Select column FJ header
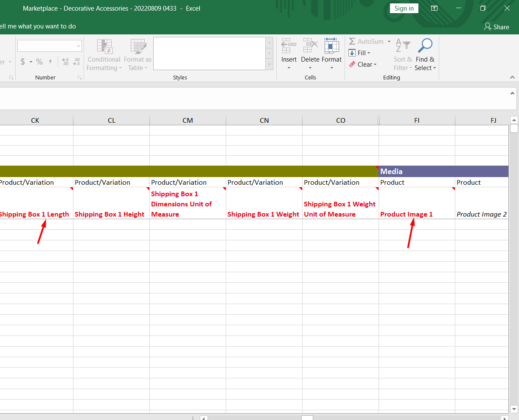Image resolution: width=519 pixels, height=420 pixels. click(482, 120)
